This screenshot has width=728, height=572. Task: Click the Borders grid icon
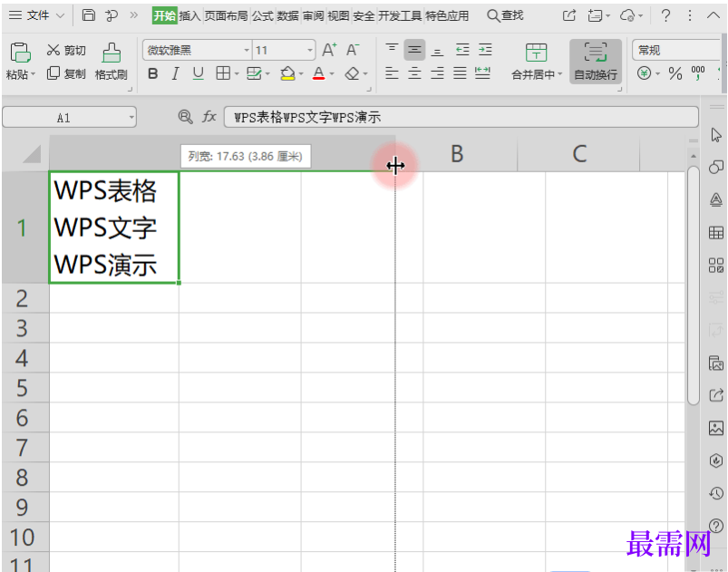pos(223,73)
